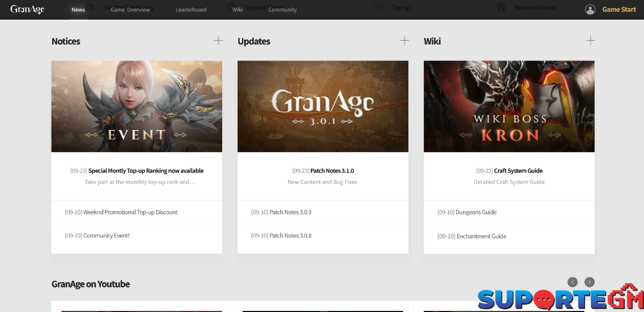644x312 pixels.
Task: Click the Updates section heading
Action: click(x=254, y=41)
